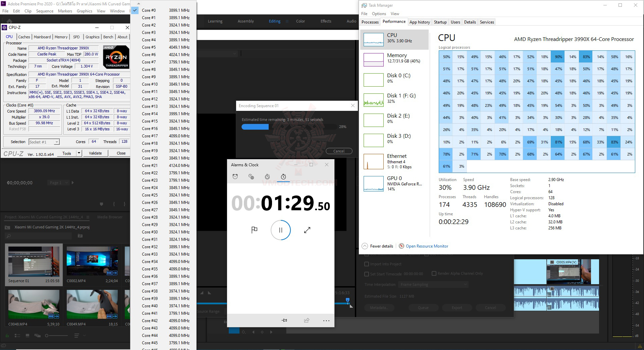
Task: Record a lap with the flag icon
Action: [254, 230]
